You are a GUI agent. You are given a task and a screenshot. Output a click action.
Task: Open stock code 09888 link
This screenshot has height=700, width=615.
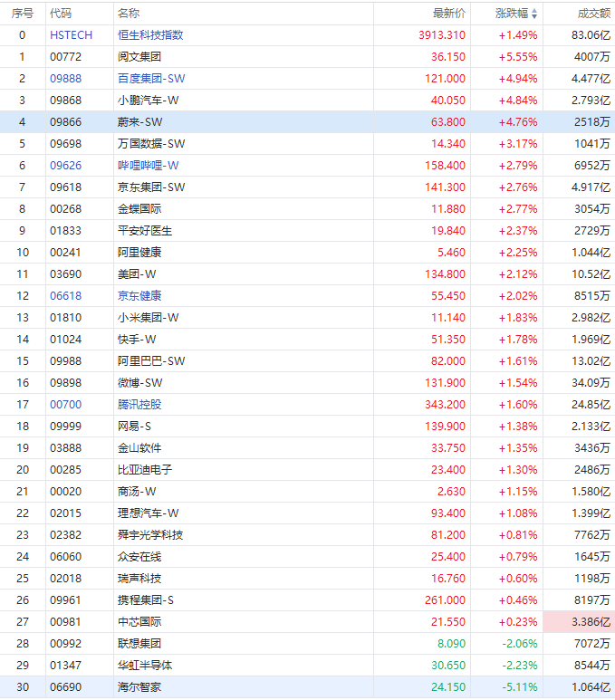pyautogui.click(x=65, y=79)
